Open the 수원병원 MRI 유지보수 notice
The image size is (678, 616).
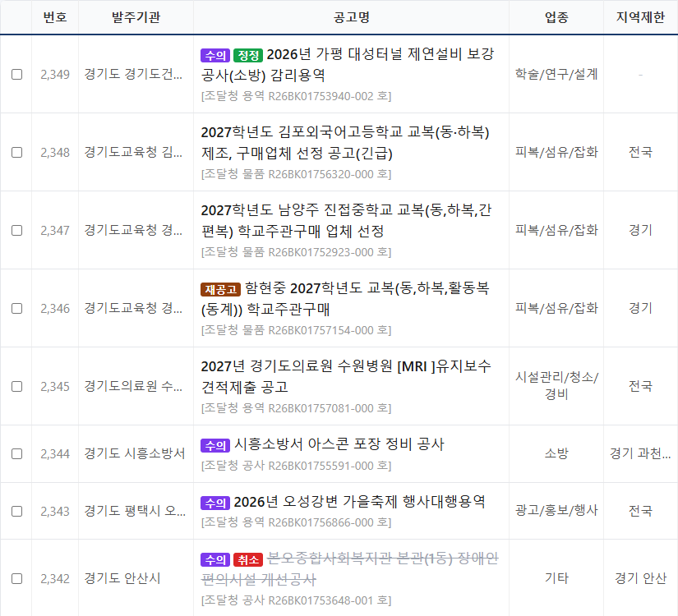tap(346, 376)
